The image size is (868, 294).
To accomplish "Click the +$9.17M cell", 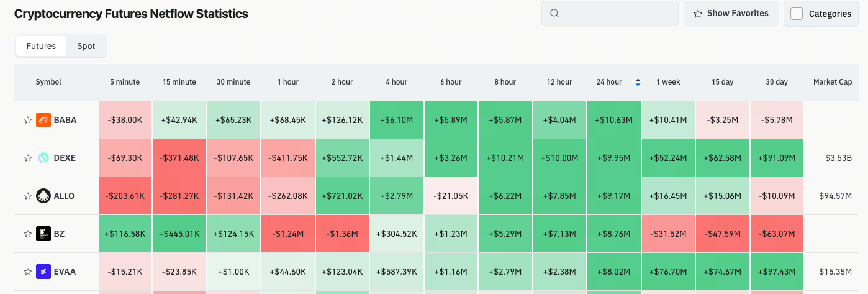I will click(614, 196).
